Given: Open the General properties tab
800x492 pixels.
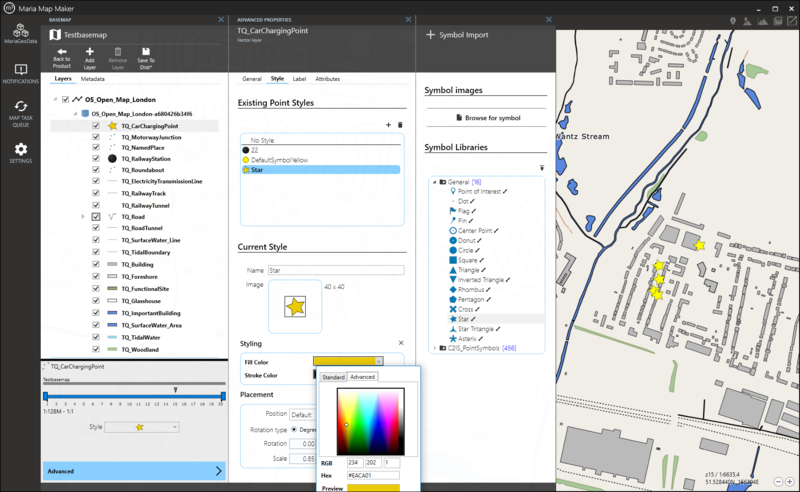Looking at the screenshot, I should coord(252,79).
